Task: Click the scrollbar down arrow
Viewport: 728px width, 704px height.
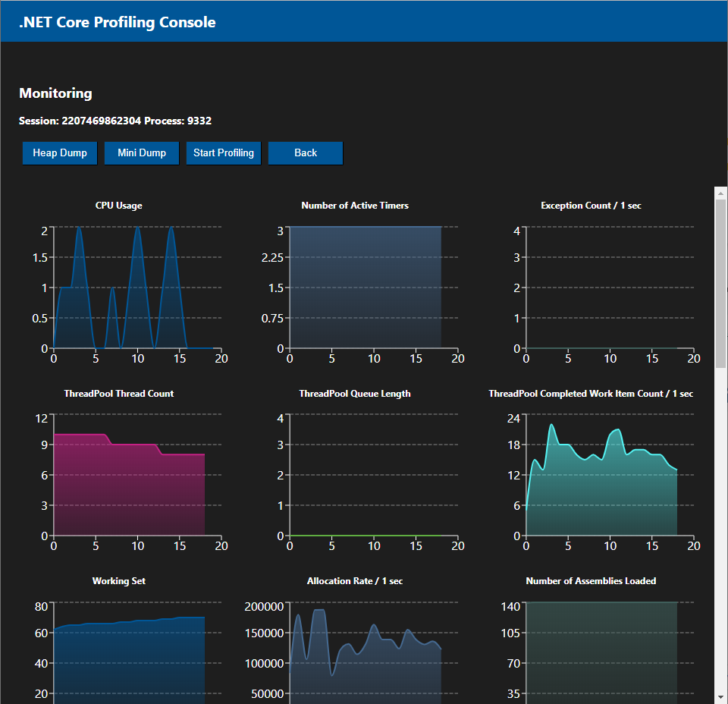Action: pos(720,697)
